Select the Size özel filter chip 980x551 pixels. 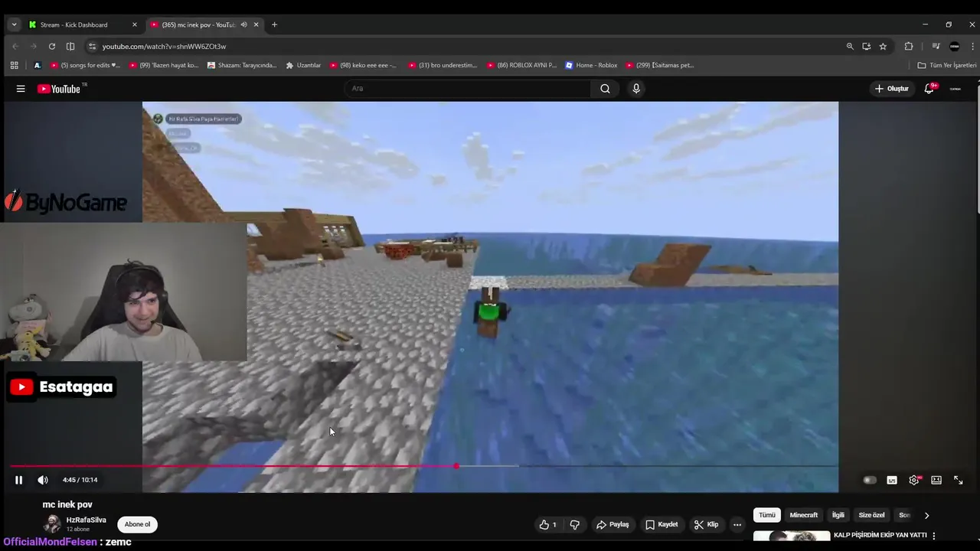pos(871,515)
